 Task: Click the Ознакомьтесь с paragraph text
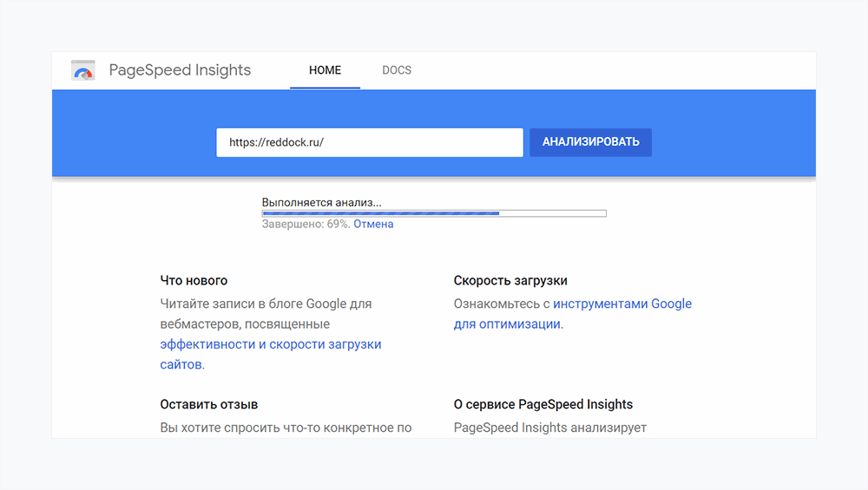point(502,304)
